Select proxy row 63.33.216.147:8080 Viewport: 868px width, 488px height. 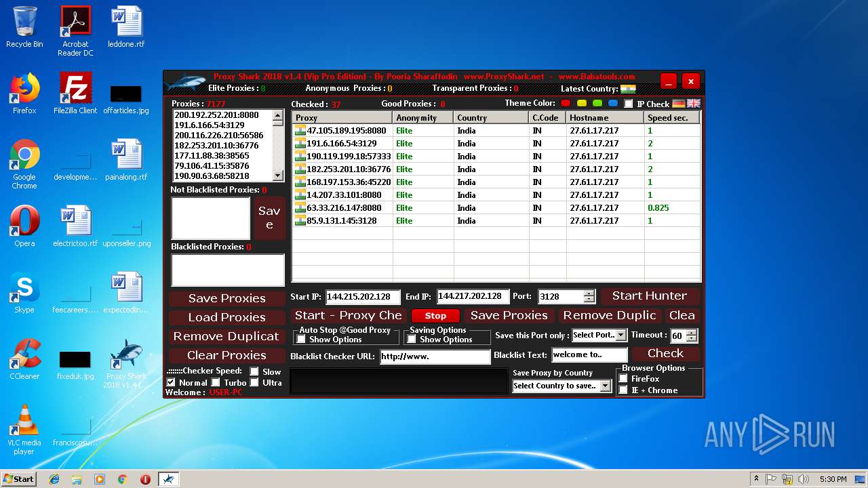(x=496, y=208)
